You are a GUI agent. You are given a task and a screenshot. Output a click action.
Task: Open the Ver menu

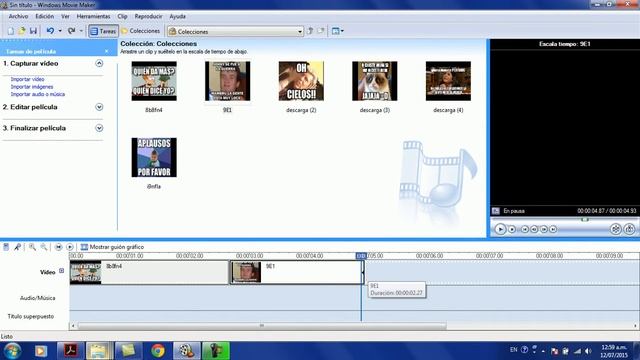65,16
